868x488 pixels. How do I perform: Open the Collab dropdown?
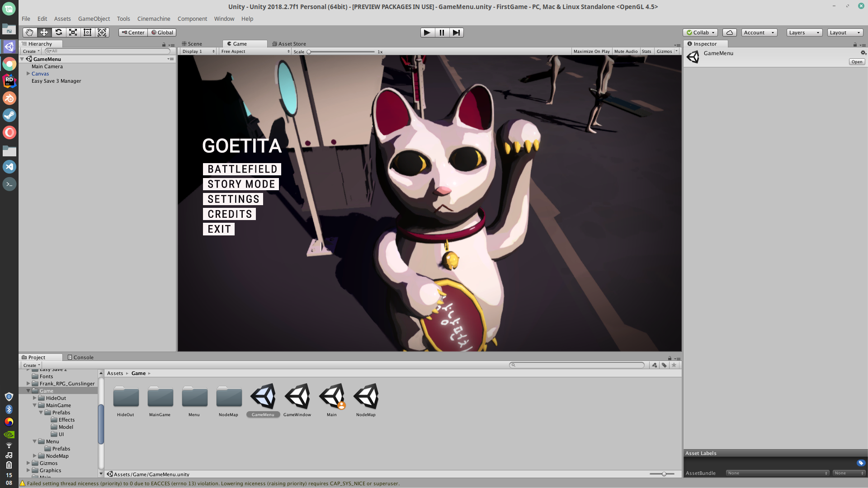(700, 33)
